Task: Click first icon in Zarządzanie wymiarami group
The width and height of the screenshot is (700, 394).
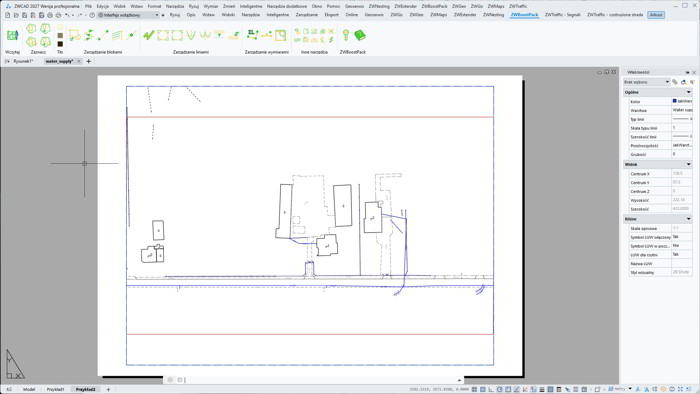Action: tap(253, 35)
